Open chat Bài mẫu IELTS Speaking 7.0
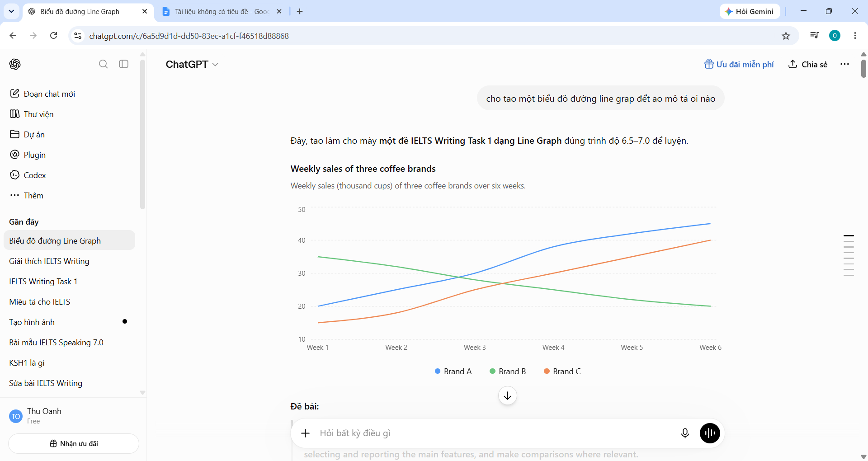 [x=69, y=342]
